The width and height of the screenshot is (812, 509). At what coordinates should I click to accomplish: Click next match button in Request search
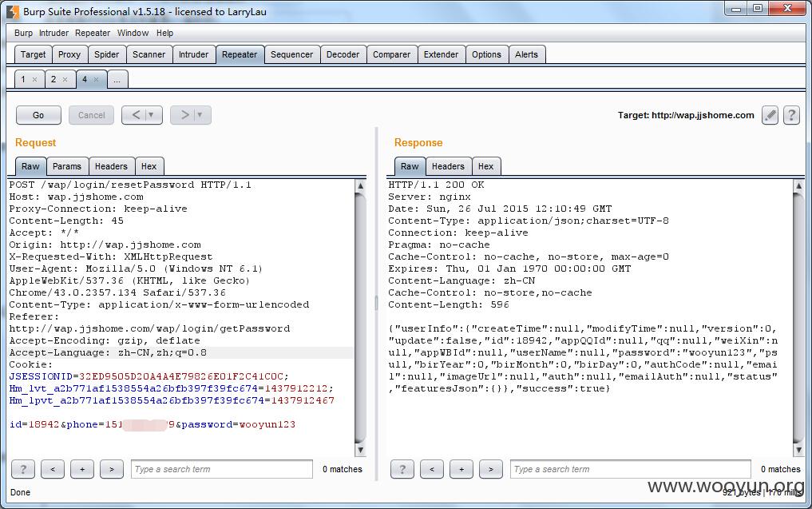tap(111, 469)
